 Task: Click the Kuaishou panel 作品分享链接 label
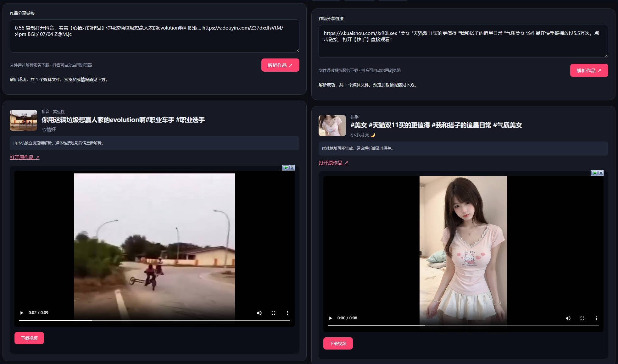(x=331, y=19)
